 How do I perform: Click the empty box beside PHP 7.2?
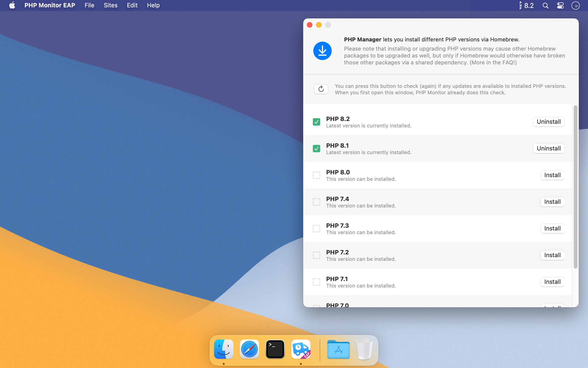point(316,255)
